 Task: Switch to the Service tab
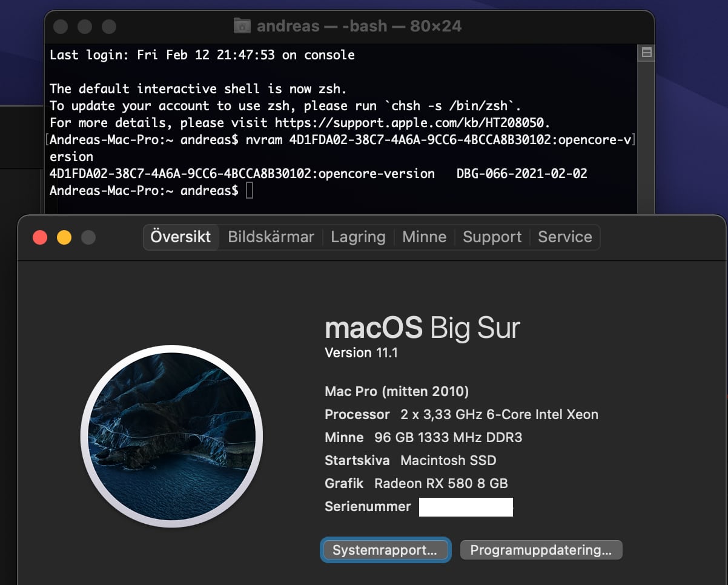[564, 237]
